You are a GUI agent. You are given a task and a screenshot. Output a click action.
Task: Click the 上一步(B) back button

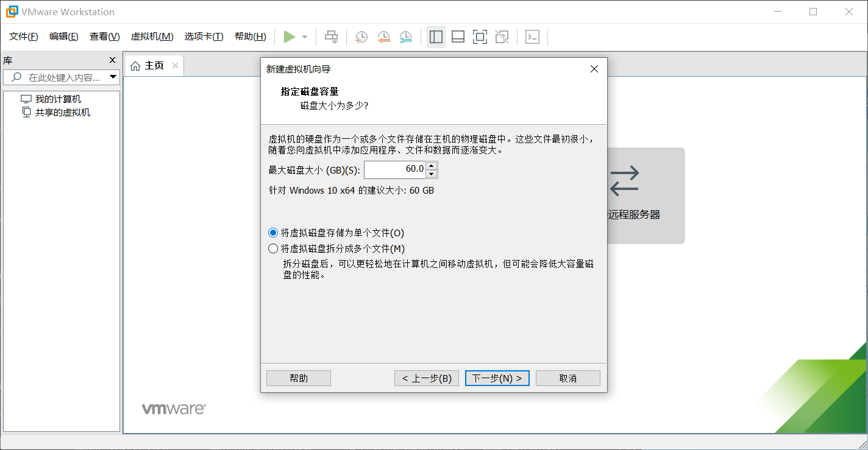[427, 378]
